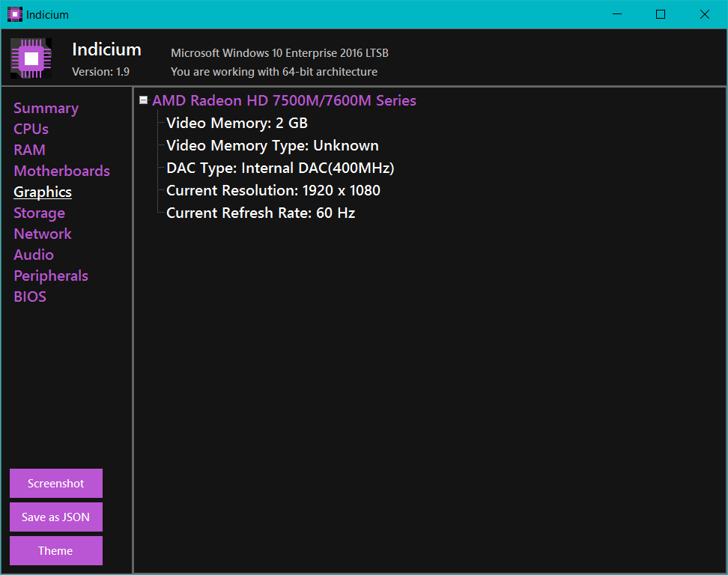
Task: Click the Indicium chip logo icon
Action: (31, 58)
